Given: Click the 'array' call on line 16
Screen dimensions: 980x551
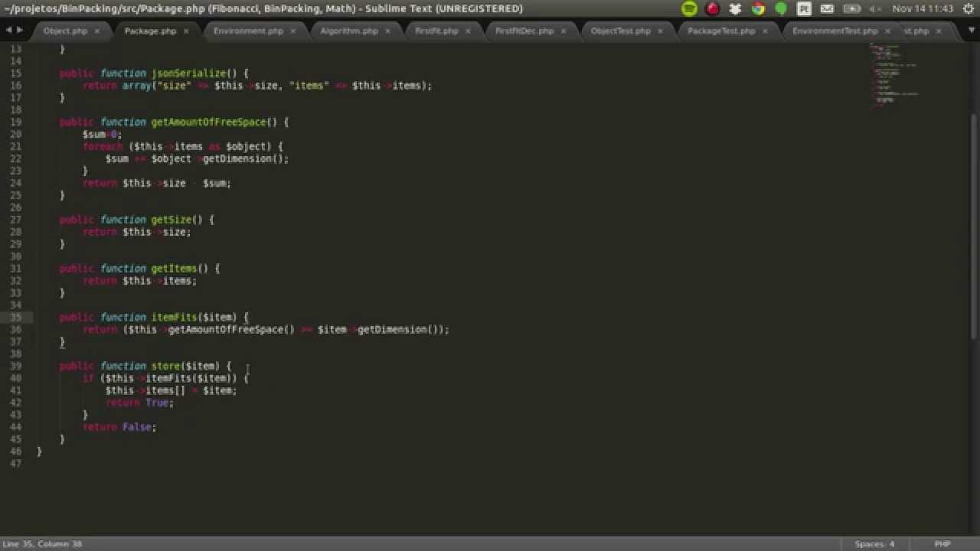Looking at the screenshot, I should 136,85.
